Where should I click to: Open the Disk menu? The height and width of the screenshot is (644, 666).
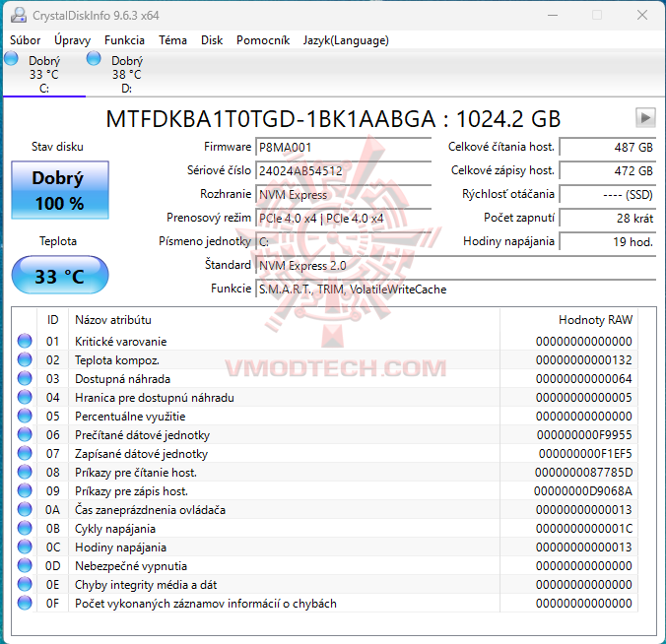[212, 40]
